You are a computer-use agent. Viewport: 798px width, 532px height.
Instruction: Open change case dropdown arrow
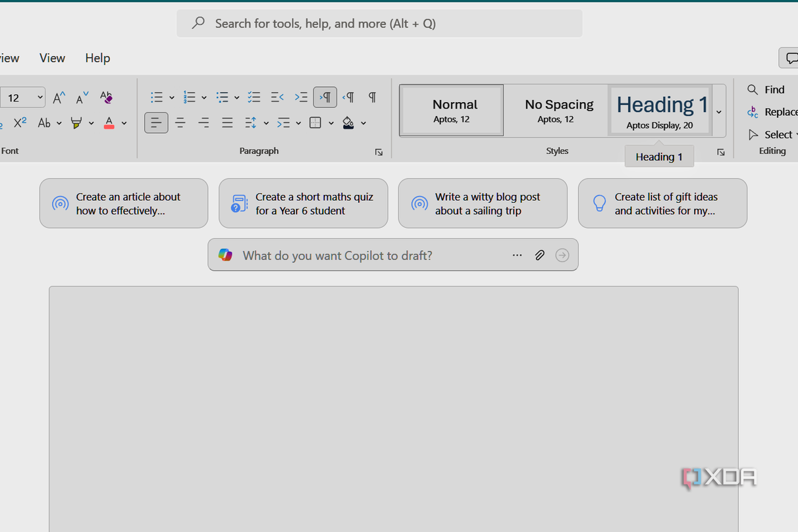[x=59, y=123]
